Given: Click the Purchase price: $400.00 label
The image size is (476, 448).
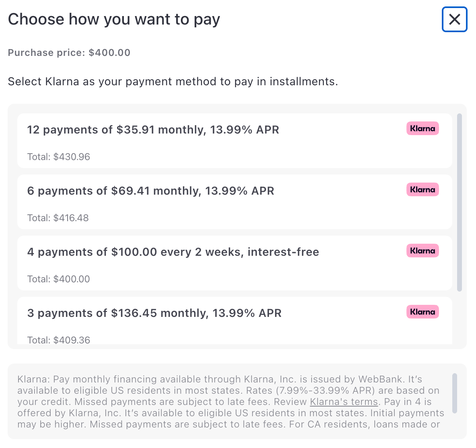Looking at the screenshot, I should pyautogui.click(x=69, y=53).
